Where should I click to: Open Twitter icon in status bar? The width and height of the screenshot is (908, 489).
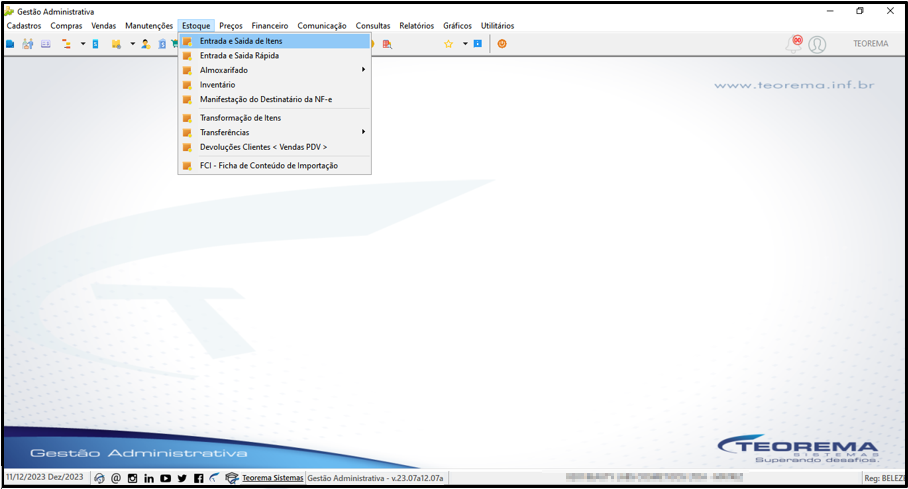[182, 478]
